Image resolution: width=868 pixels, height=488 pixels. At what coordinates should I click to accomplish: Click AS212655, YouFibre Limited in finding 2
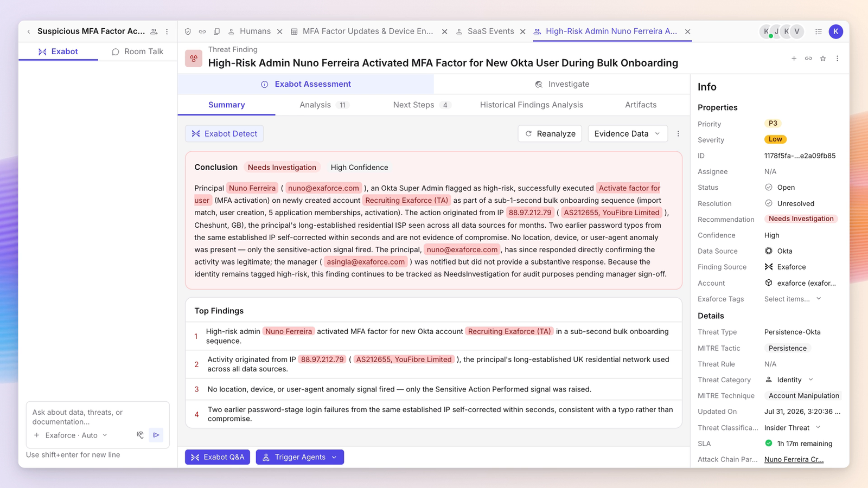(x=404, y=359)
